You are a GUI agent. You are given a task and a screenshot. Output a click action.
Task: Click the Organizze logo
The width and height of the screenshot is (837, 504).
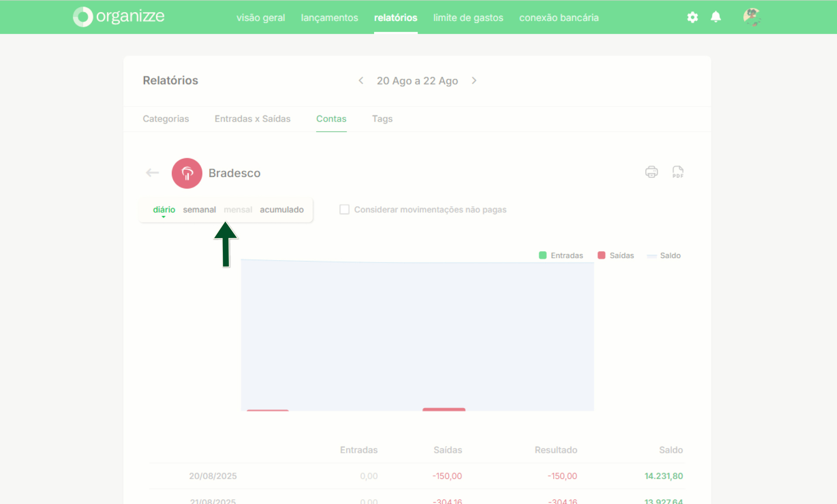(119, 17)
